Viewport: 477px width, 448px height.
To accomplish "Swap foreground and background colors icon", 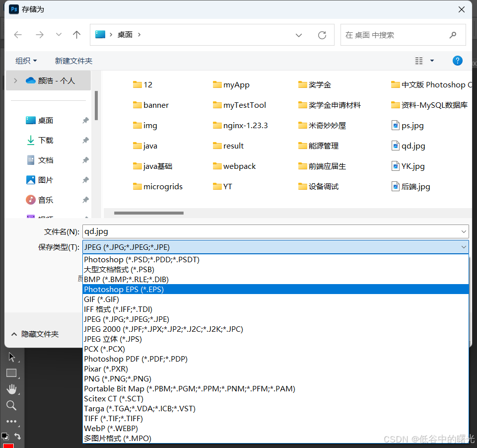I will (18, 437).
